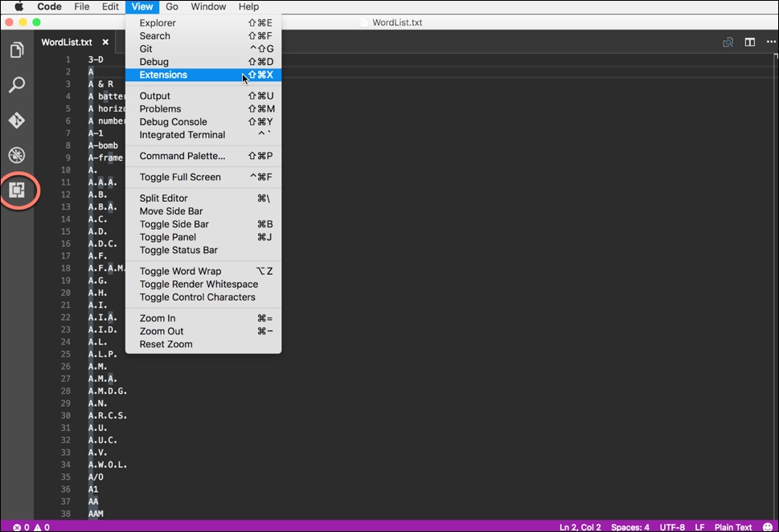Open the Help menu

pyautogui.click(x=248, y=6)
